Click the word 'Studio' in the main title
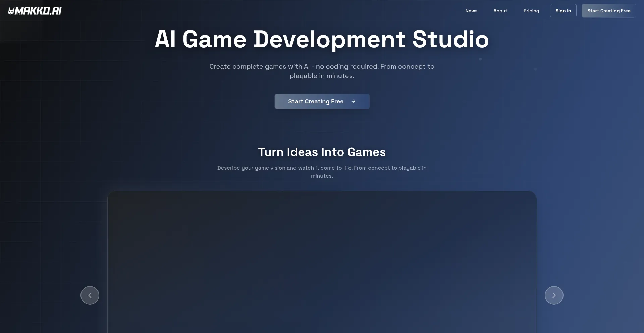Viewport: 644px width, 333px height. click(x=450, y=39)
